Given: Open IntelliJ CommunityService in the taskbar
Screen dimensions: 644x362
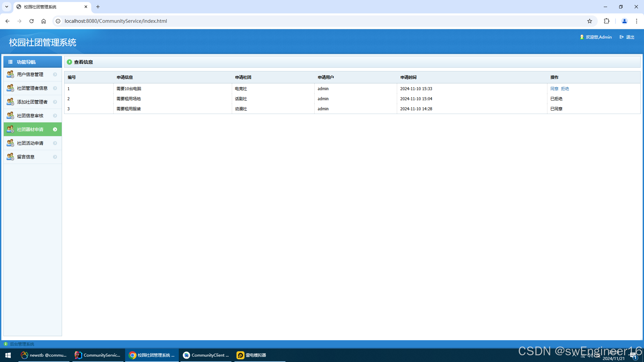Looking at the screenshot, I should [x=98, y=355].
